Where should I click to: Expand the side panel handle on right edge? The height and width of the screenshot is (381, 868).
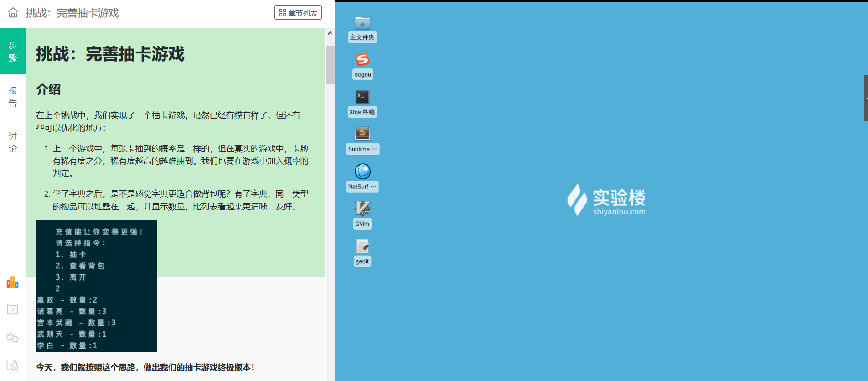866,98
